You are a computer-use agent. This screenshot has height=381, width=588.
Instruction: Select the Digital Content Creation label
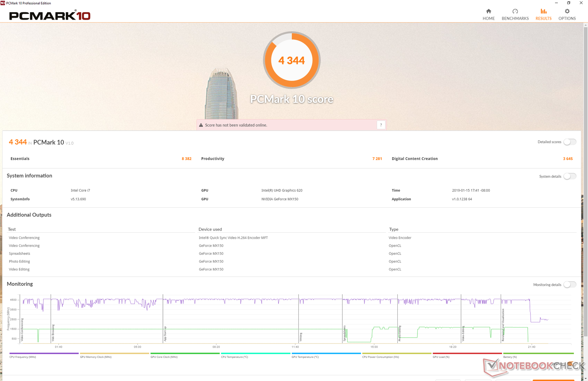point(415,159)
